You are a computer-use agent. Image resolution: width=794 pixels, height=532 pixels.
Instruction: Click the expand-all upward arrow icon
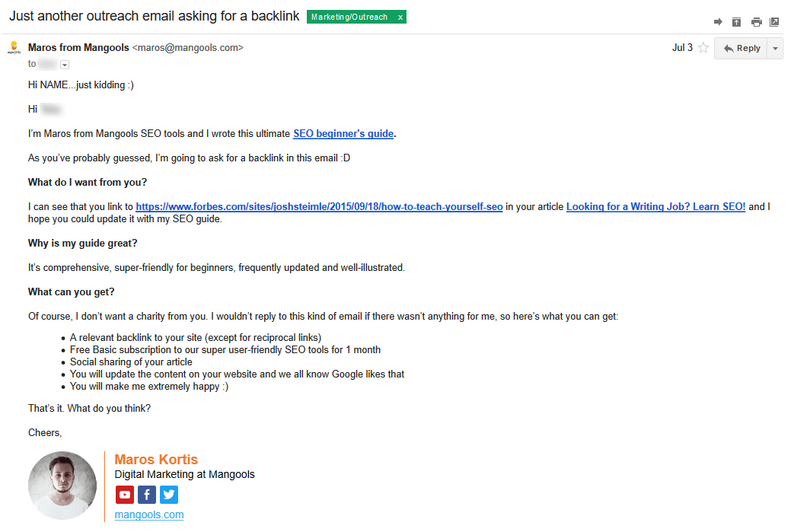[736, 22]
